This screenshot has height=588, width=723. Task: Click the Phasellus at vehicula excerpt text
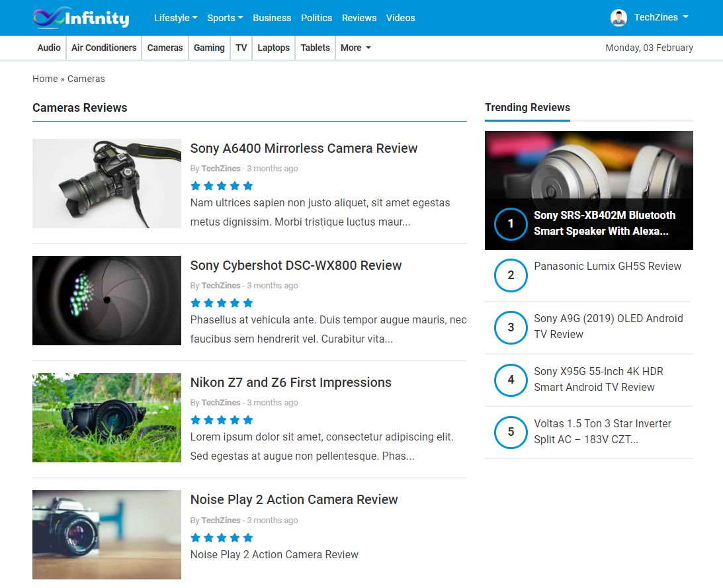click(328, 329)
